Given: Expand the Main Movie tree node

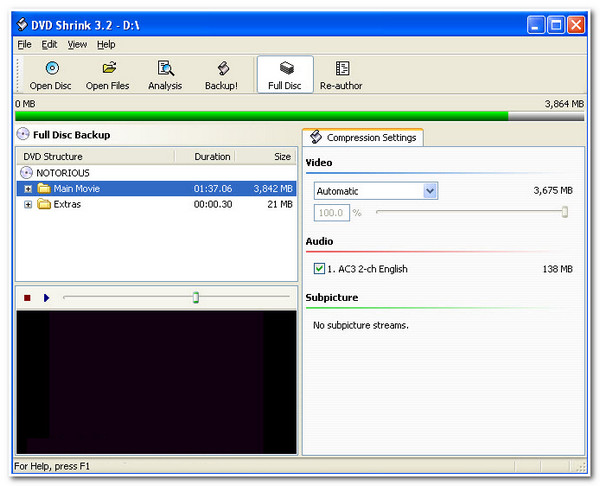Looking at the screenshot, I should (x=28, y=189).
